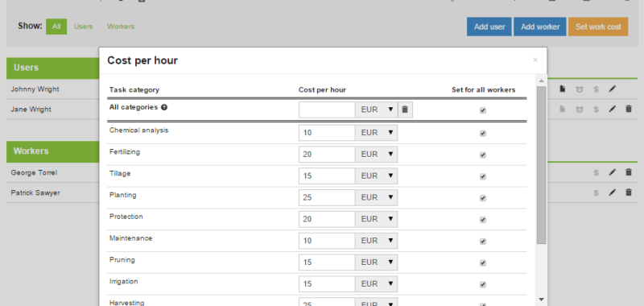This screenshot has height=306, width=644.
Task: Click help icon next to All categories
Action: point(164,107)
